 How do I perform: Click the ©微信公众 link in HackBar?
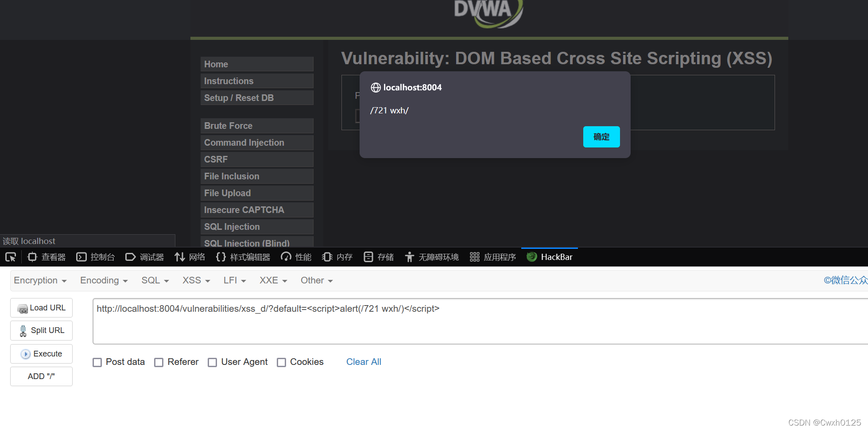coord(845,280)
